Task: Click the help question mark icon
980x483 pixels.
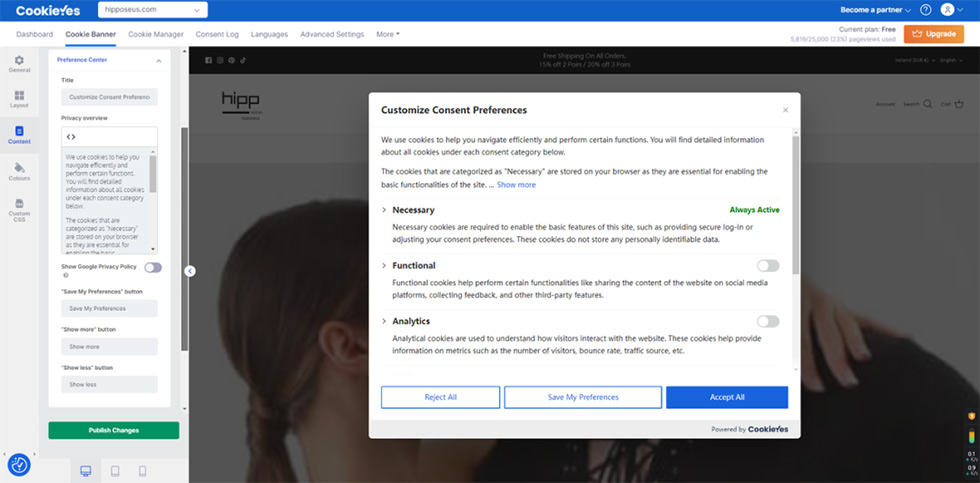Action: click(925, 10)
